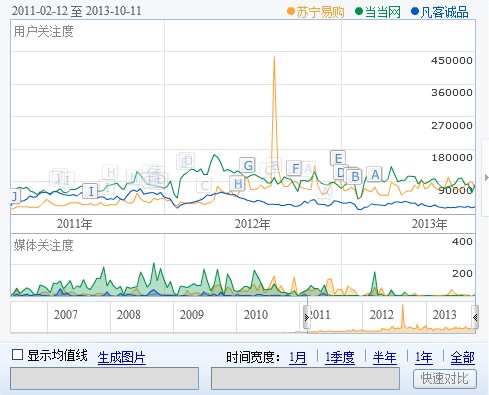Screen dimensions: 489x395
Task: Set time width to 全部
Action: 462,357
